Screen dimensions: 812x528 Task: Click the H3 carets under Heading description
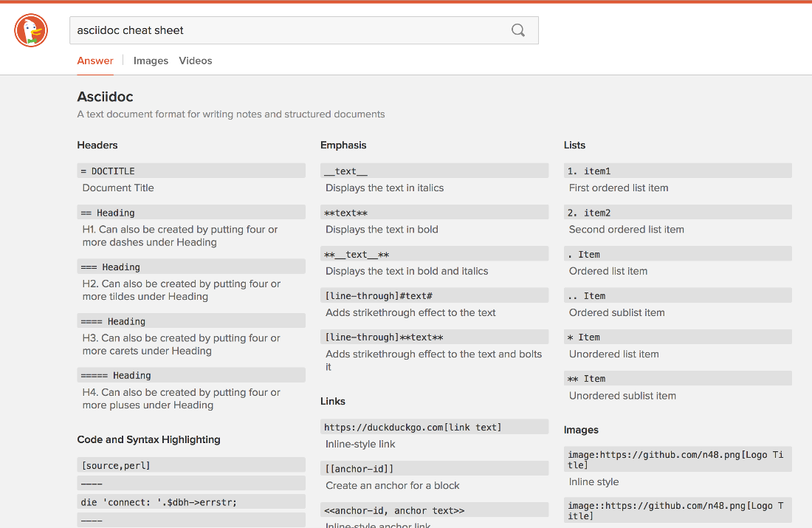coord(182,344)
